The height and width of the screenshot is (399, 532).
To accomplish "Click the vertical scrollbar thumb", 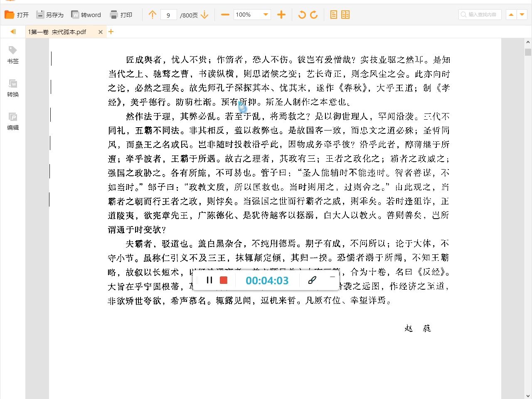I will [528, 52].
